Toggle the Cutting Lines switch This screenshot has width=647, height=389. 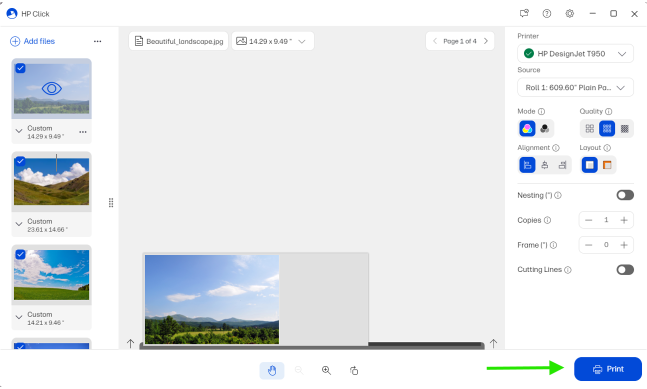pyautogui.click(x=625, y=270)
